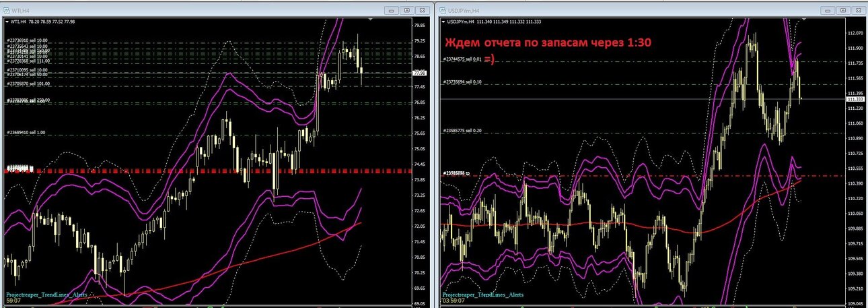Expand the arrow beside USDJPYm,H4 chart label
The height and width of the screenshot is (308, 868).
pyautogui.click(x=444, y=22)
